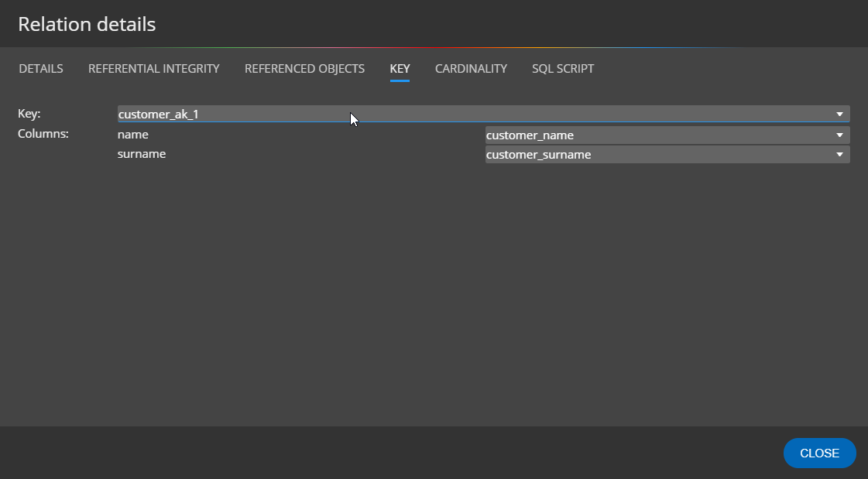
Task: Click the arrow on the customer_surname dropdown
Action: point(839,155)
